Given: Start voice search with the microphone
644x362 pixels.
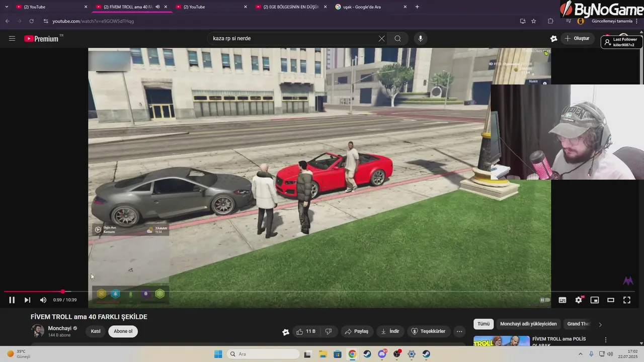Looking at the screenshot, I should point(421,39).
